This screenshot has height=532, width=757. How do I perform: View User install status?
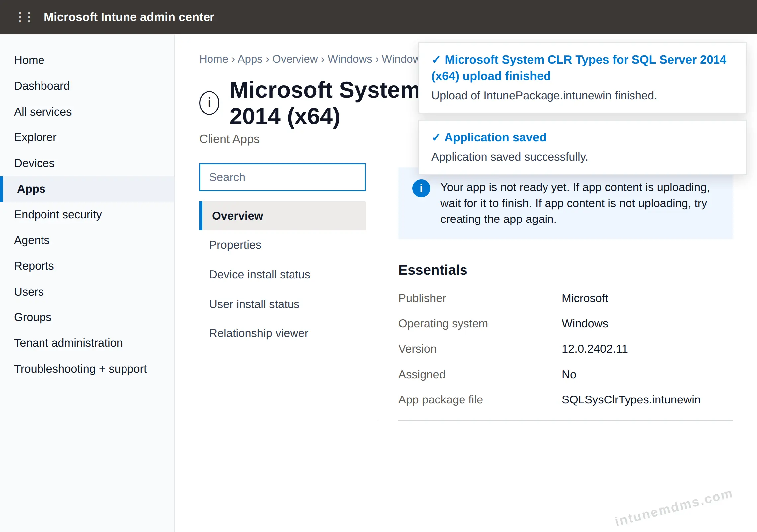pos(282,304)
